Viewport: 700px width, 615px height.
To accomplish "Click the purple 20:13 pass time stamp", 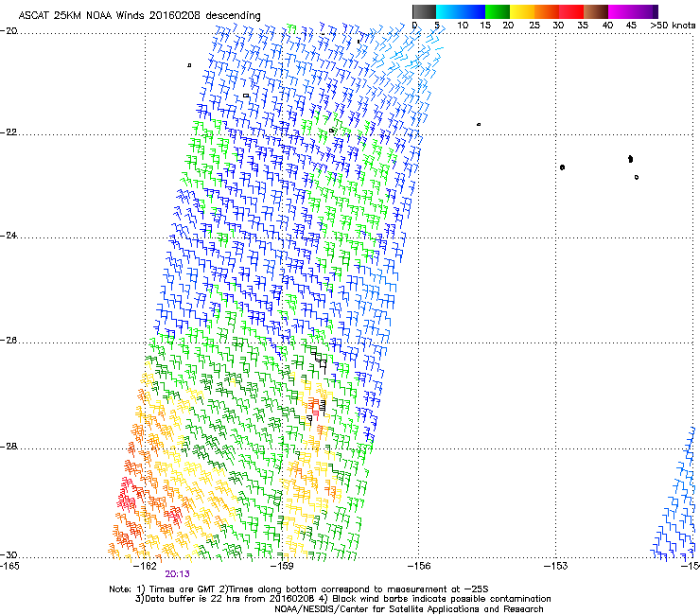I will pos(177,574).
